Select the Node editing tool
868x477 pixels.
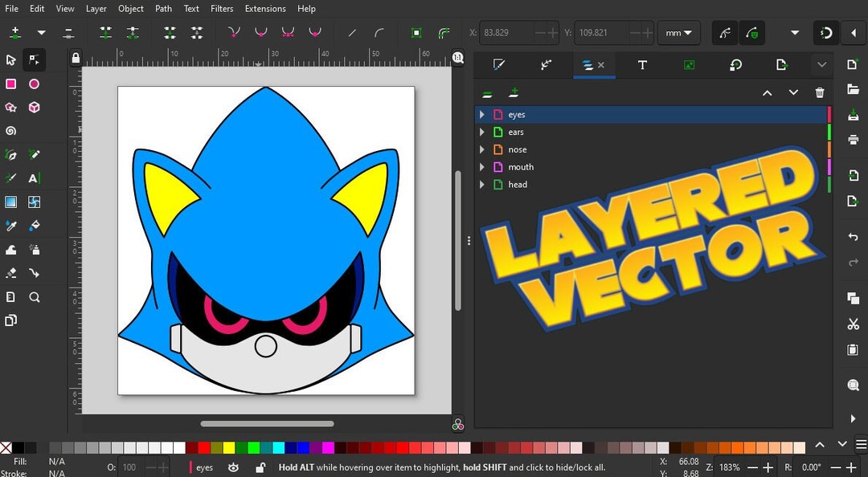point(35,60)
